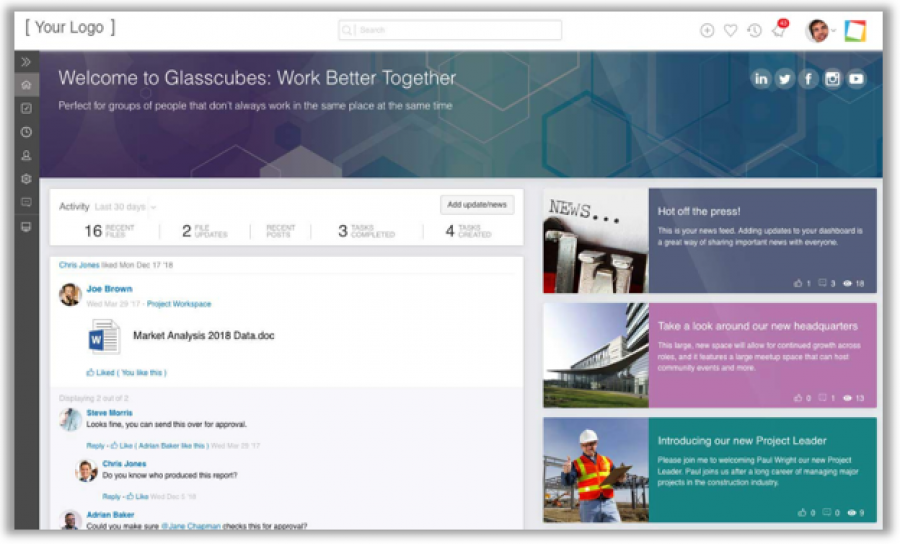Open the tasks checkbox icon in sidebar
Screen dimensions: 900x544
coord(26,108)
